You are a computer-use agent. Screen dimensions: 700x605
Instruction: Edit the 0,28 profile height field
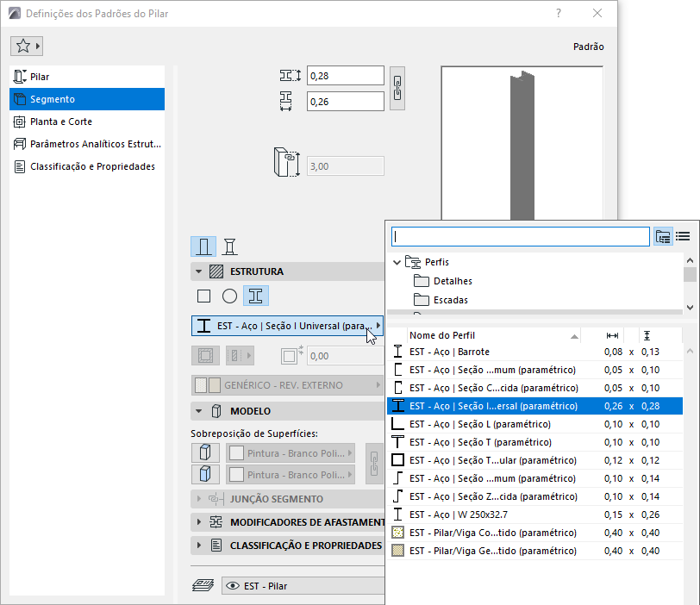pyautogui.click(x=345, y=76)
